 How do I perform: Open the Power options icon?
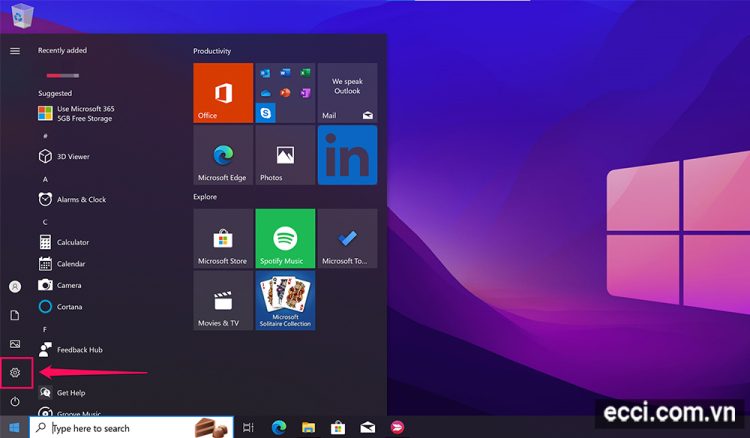pos(15,401)
